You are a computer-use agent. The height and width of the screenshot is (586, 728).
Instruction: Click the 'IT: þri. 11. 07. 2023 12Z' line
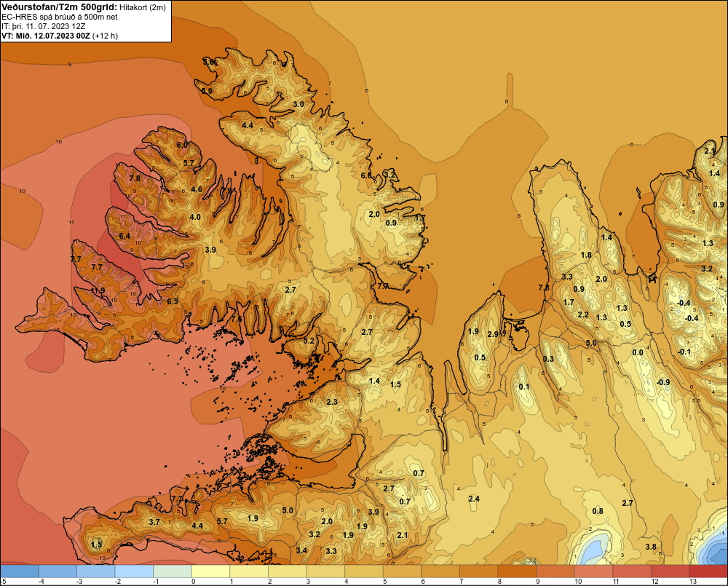[x=43, y=26]
